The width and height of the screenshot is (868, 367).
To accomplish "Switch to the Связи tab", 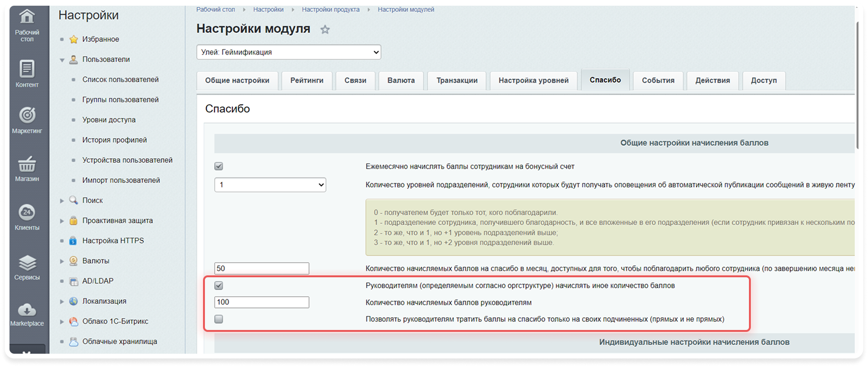I will (x=355, y=81).
